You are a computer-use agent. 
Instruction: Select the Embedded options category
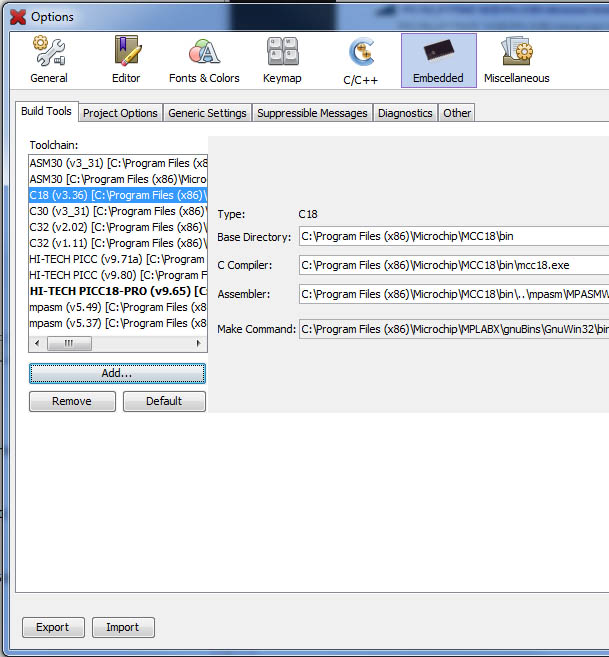[x=438, y=60]
